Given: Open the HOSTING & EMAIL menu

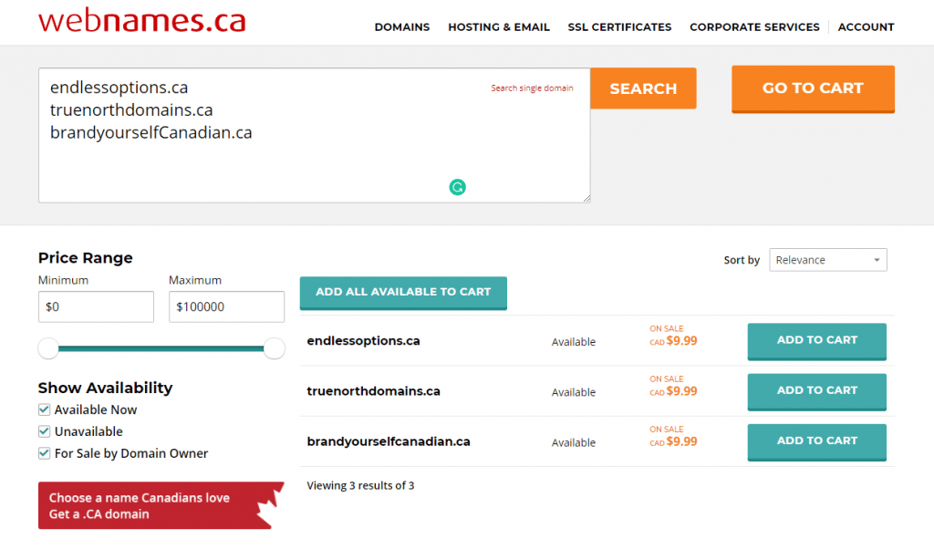Looking at the screenshot, I should point(499,26).
